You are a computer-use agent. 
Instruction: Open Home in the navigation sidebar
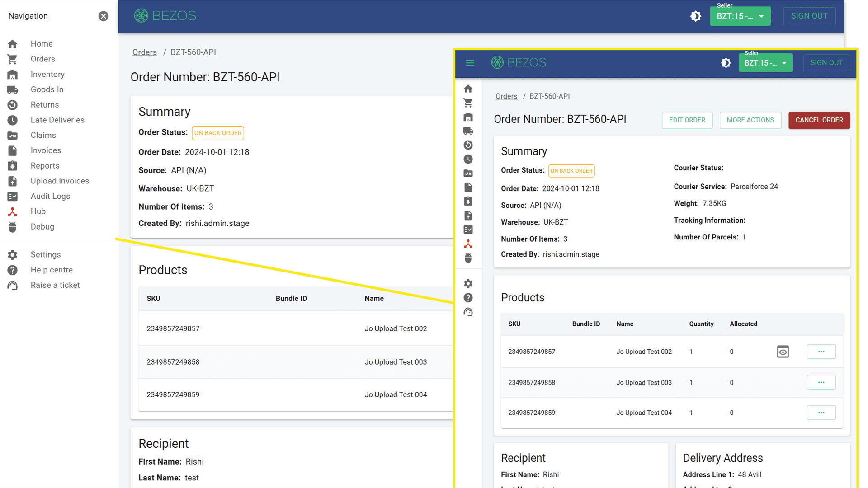(42, 44)
